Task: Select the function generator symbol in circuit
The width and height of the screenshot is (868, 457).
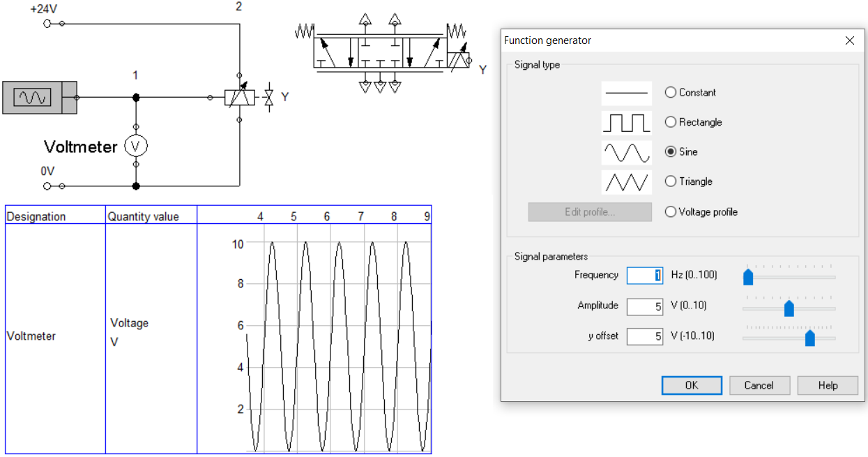Action: point(39,97)
